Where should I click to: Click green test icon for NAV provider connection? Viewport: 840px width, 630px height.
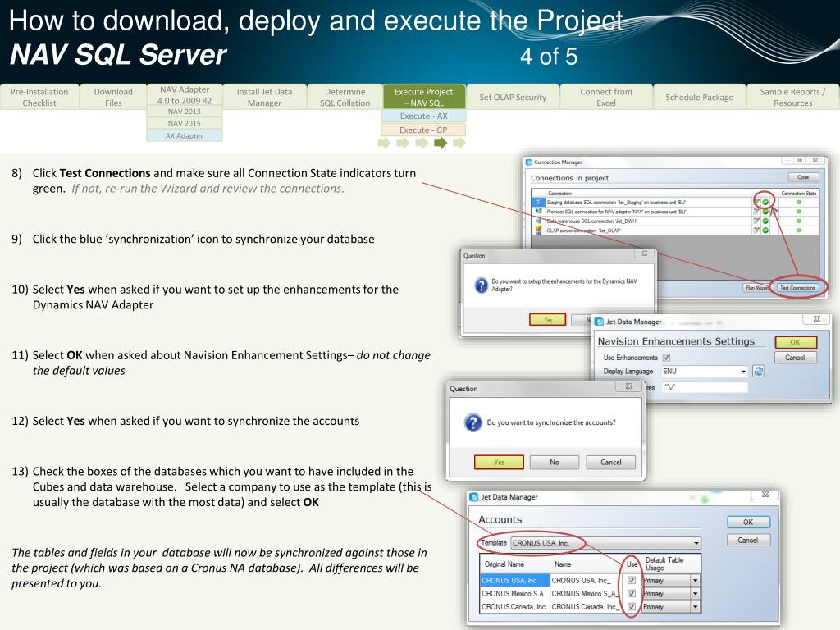tap(765, 212)
